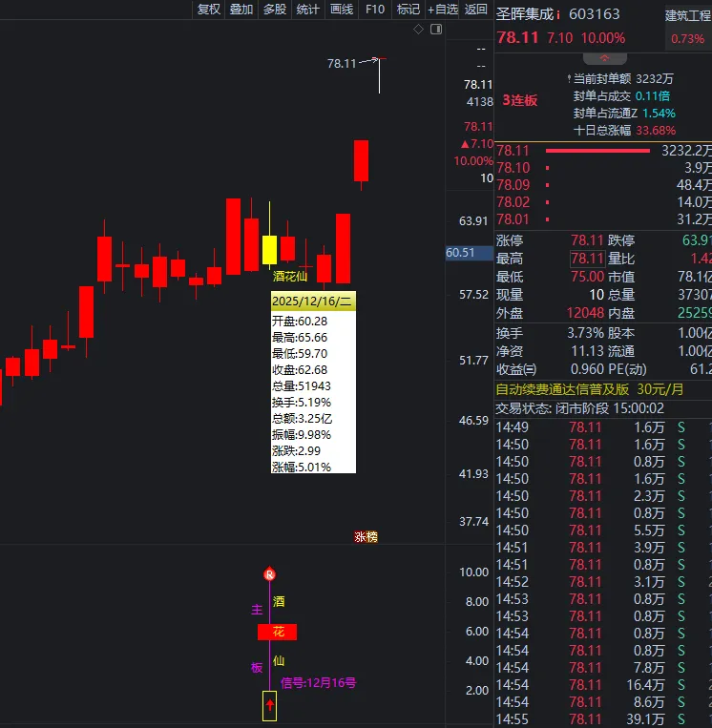Open the 复权 adjustment menu
The height and width of the screenshot is (728, 712).
pos(208,10)
